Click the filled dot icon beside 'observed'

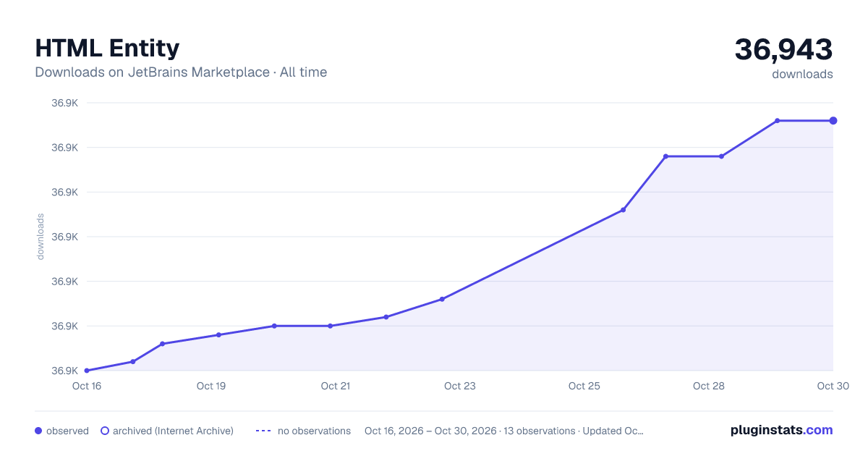pyautogui.click(x=38, y=431)
